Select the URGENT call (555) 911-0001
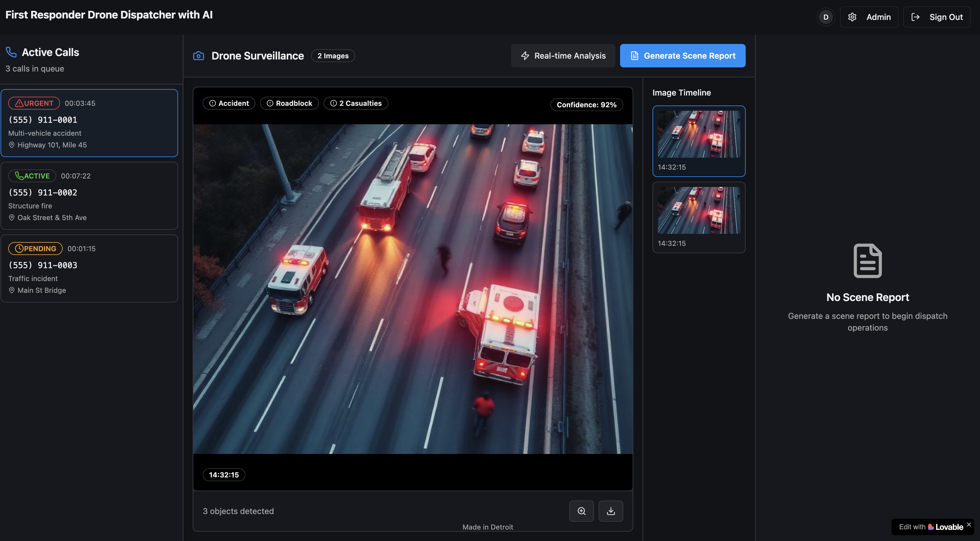Viewport: 980px width, 541px height. tap(89, 123)
